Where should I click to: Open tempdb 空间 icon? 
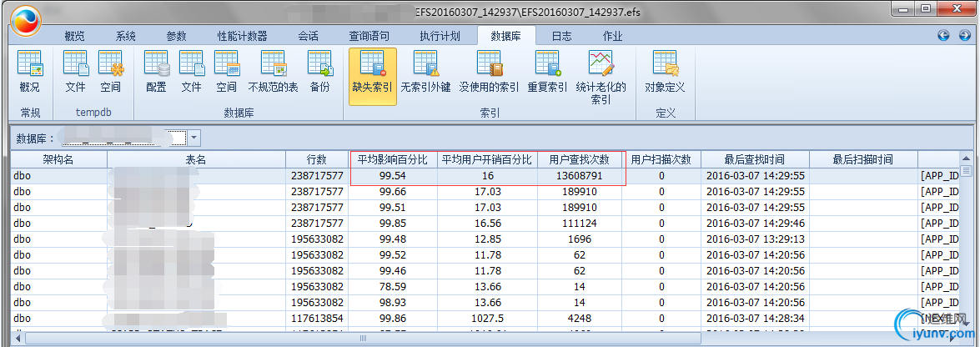(111, 73)
